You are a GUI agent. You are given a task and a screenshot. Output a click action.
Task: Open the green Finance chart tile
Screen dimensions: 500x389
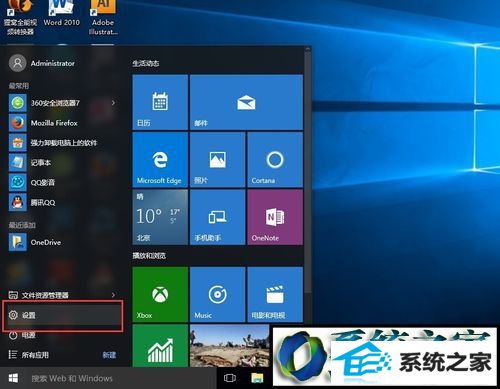click(x=160, y=346)
